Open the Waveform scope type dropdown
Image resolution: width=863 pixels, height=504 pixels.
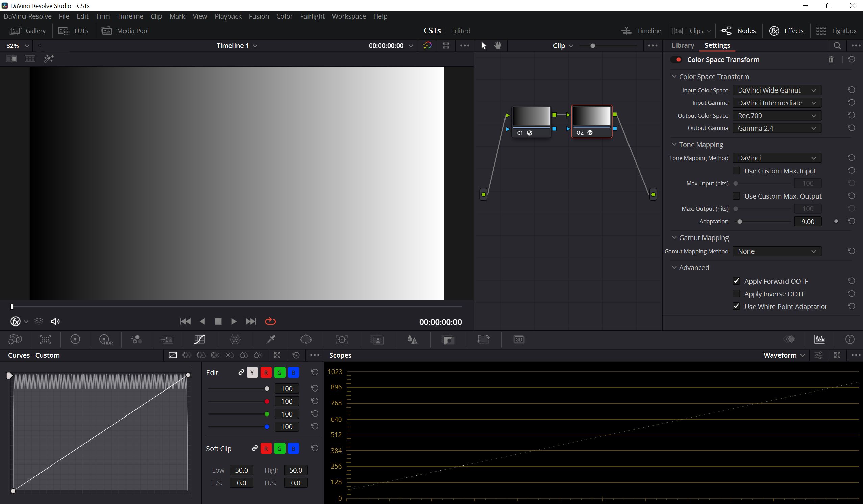(784, 355)
